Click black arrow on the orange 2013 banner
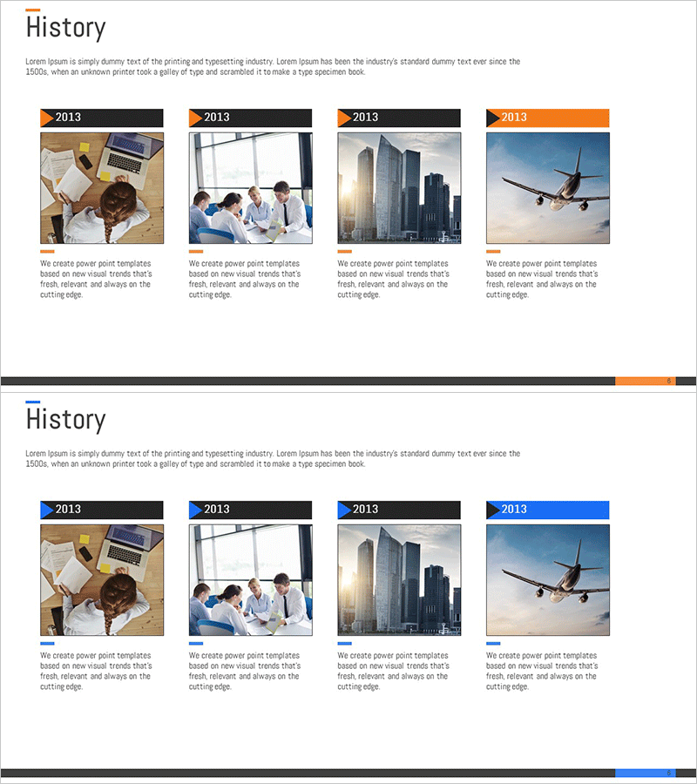The width and height of the screenshot is (697, 784). [492, 118]
